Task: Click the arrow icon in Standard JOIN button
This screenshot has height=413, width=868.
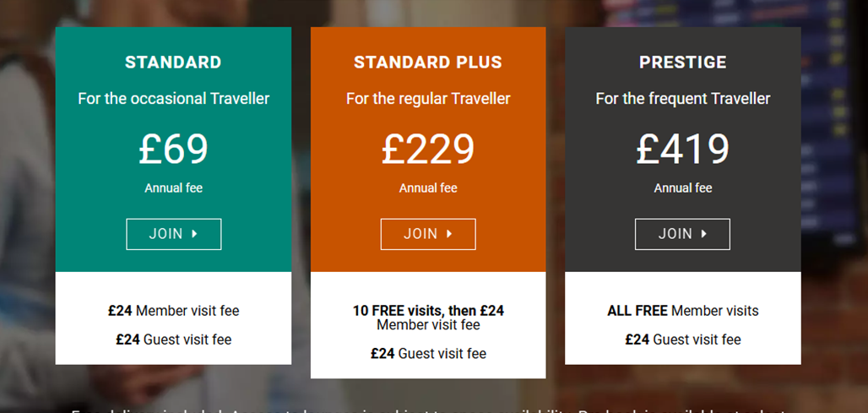Action: click(x=195, y=234)
